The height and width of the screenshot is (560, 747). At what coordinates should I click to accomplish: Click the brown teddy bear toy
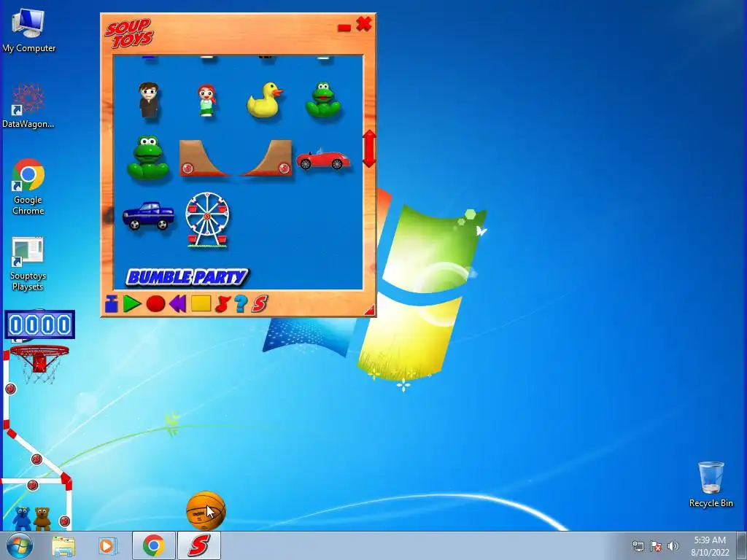[42, 518]
